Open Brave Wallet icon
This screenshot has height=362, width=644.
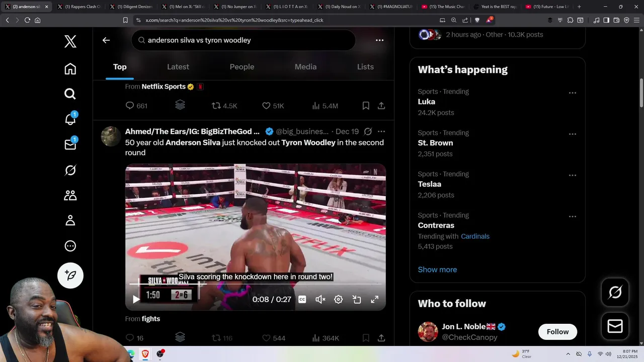pyautogui.click(x=616, y=20)
